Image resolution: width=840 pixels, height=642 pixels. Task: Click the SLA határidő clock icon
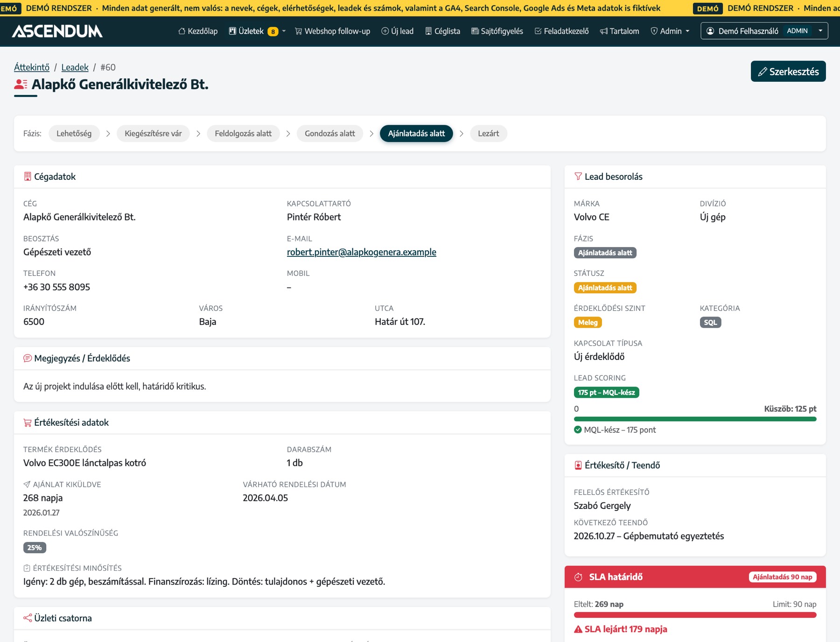pos(578,577)
